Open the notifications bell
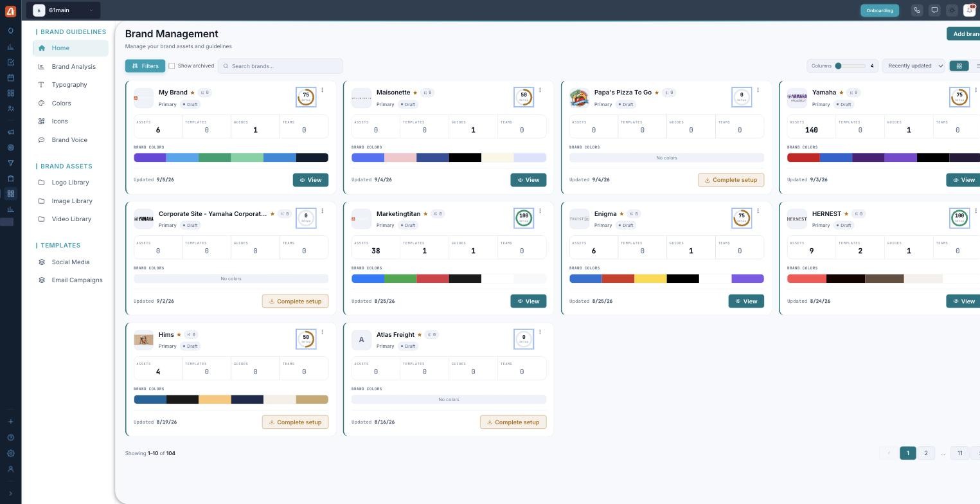 tap(970, 10)
